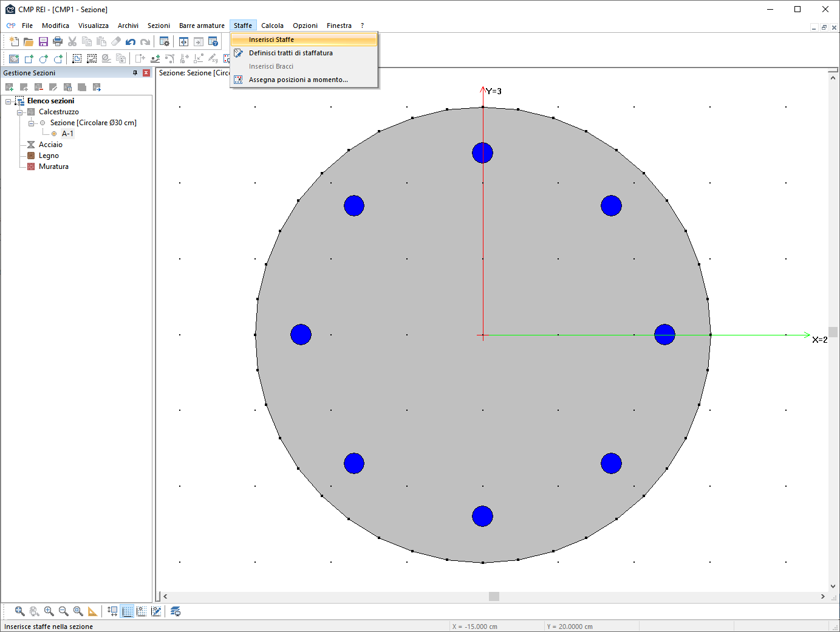
Task: Click the remove section icon in Gestione Sezioni
Action: (39, 87)
